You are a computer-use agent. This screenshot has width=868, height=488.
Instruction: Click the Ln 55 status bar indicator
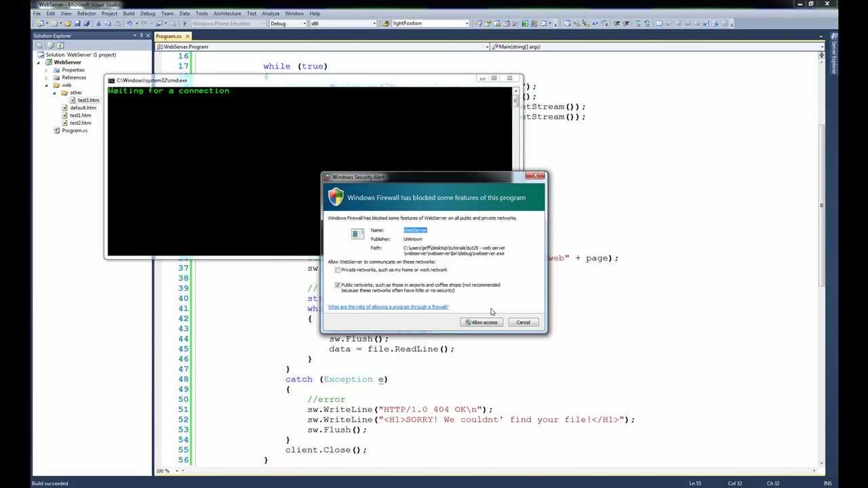(x=695, y=483)
